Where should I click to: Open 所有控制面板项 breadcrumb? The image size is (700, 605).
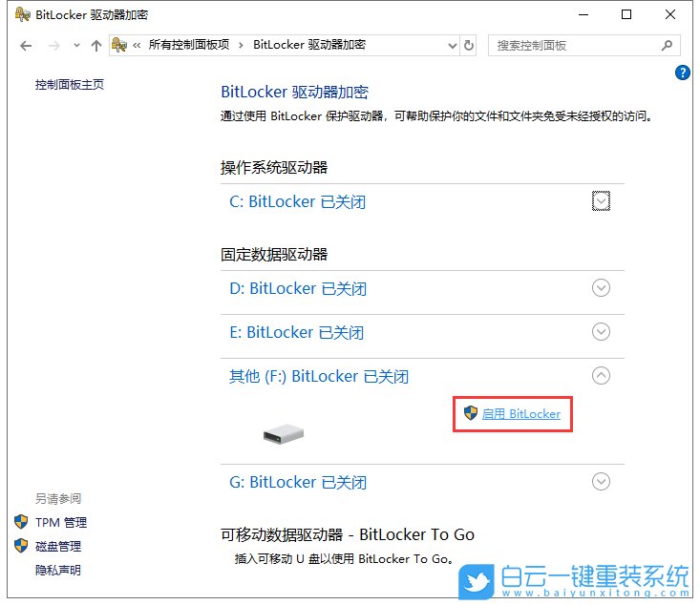pos(189,45)
